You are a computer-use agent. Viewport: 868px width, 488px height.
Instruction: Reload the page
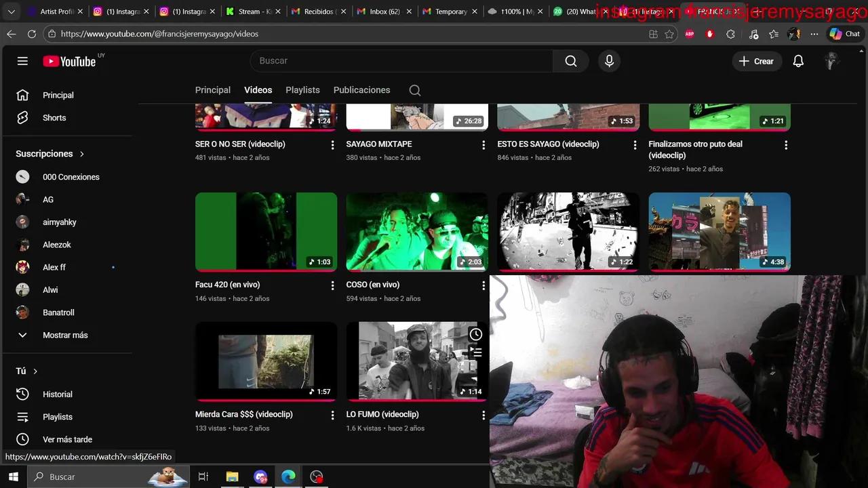point(32,34)
